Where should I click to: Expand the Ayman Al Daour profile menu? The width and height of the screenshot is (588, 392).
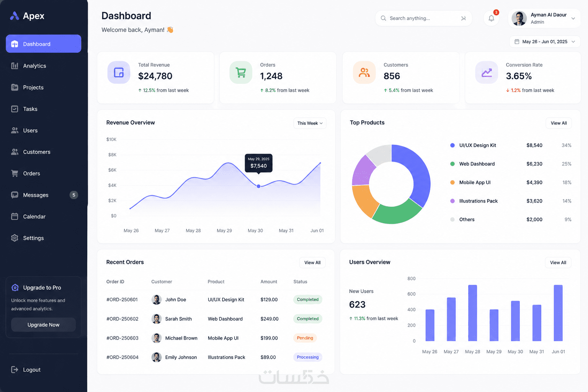544,18
